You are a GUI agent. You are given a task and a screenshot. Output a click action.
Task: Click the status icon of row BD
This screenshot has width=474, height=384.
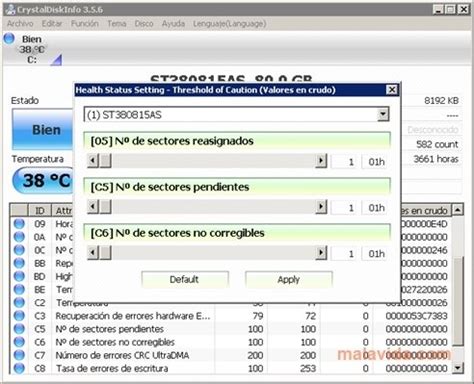(19, 276)
